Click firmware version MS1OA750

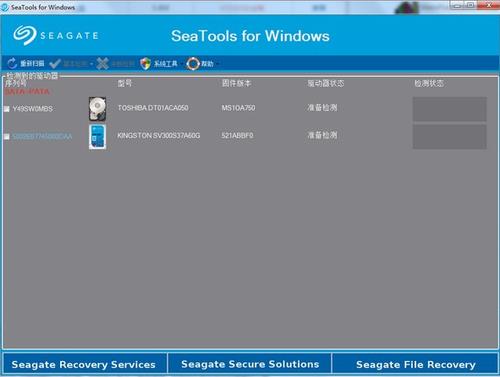(238, 108)
